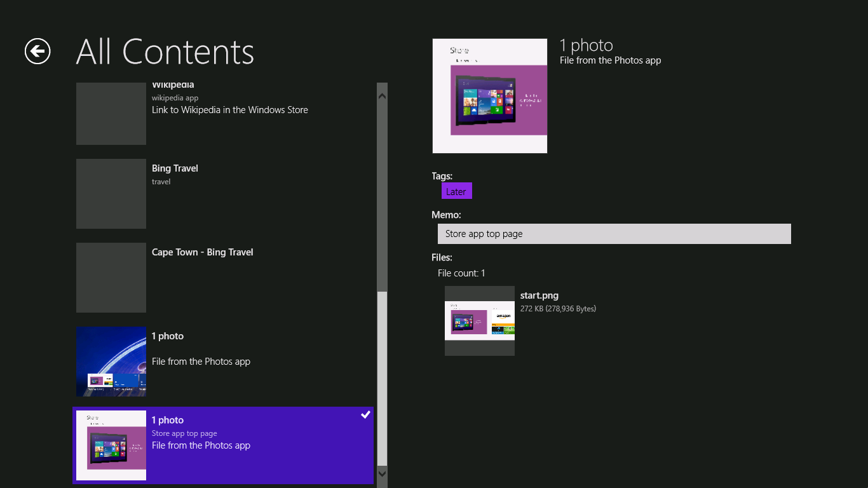The width and height of the screenshot is (868, 488).
Task: Click the Link to Wikipedia description text
Action: [x=229, y=110]
